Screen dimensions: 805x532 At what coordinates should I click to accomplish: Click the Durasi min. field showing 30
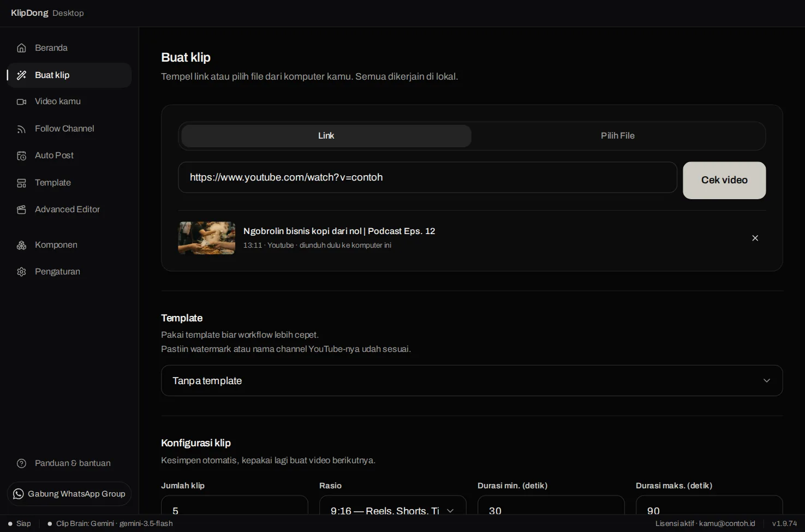(551, 506)
